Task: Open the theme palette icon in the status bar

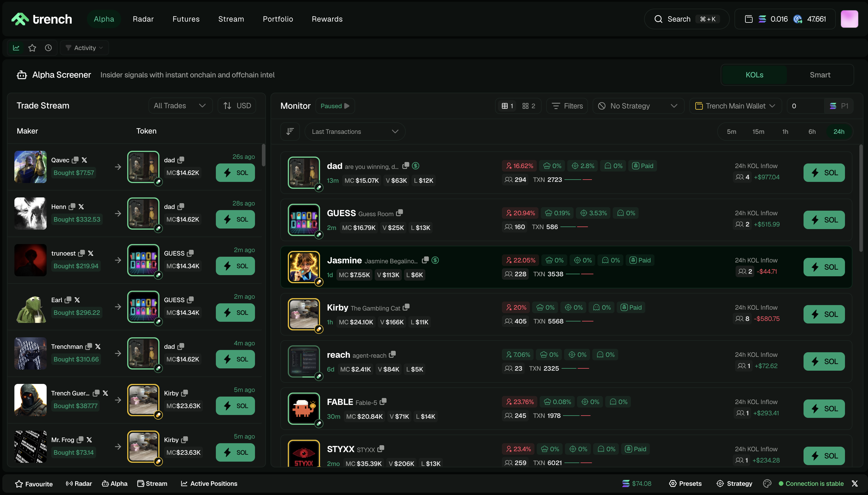Action: pyautogui.click(x=767, y=483)
